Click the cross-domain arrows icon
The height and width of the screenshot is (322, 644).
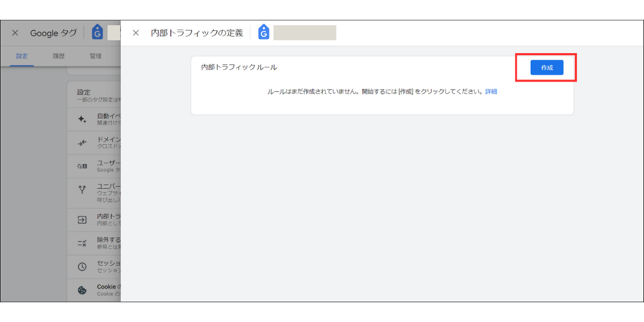point(82,143)
